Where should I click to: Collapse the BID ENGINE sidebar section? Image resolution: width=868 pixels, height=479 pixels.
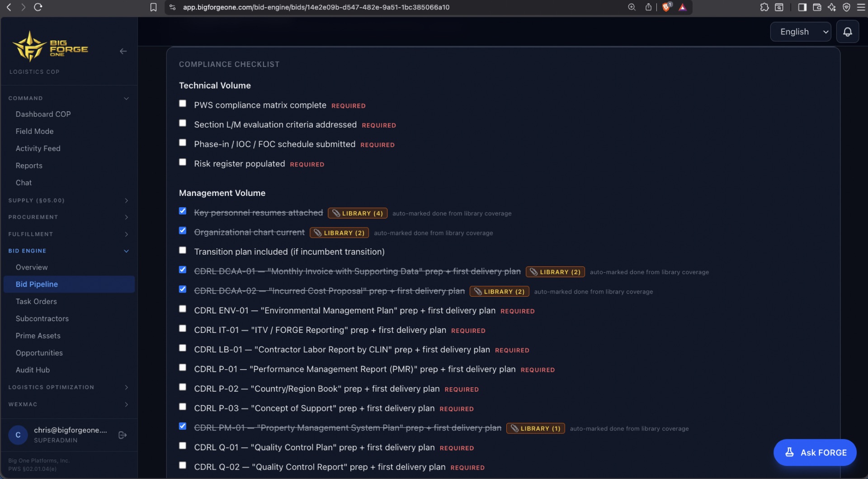point(68,251)
